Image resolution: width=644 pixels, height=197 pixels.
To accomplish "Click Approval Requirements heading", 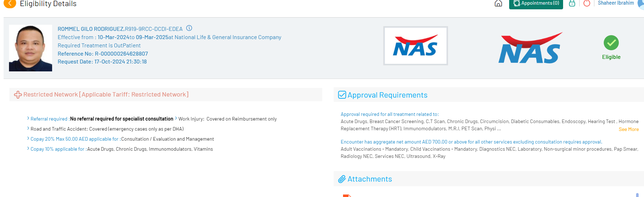I will pos(388,95).
